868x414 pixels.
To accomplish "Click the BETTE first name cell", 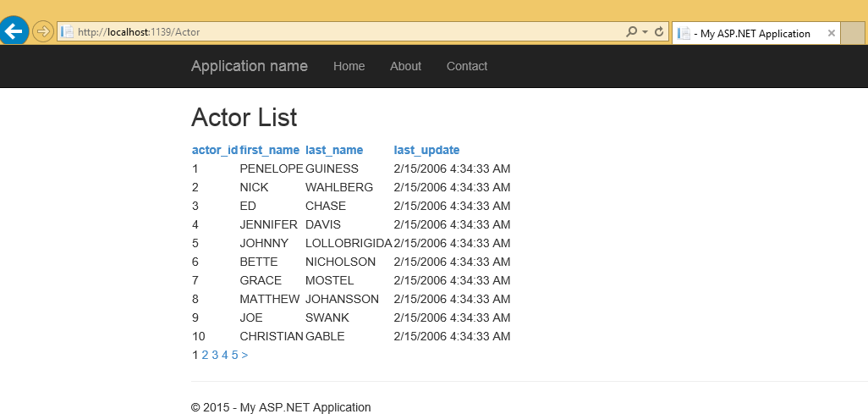I will pos(259,262).
